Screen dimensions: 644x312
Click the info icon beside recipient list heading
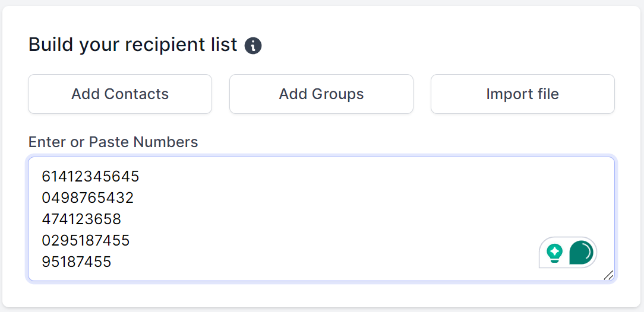pos(253,46)
